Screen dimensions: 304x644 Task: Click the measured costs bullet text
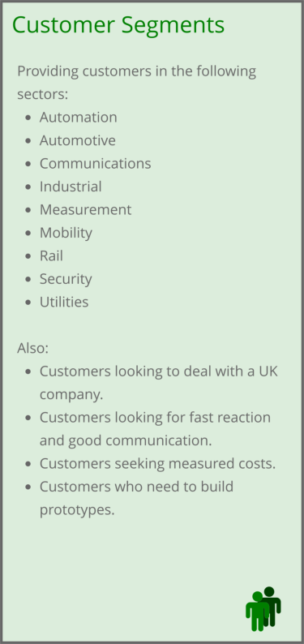157,464
